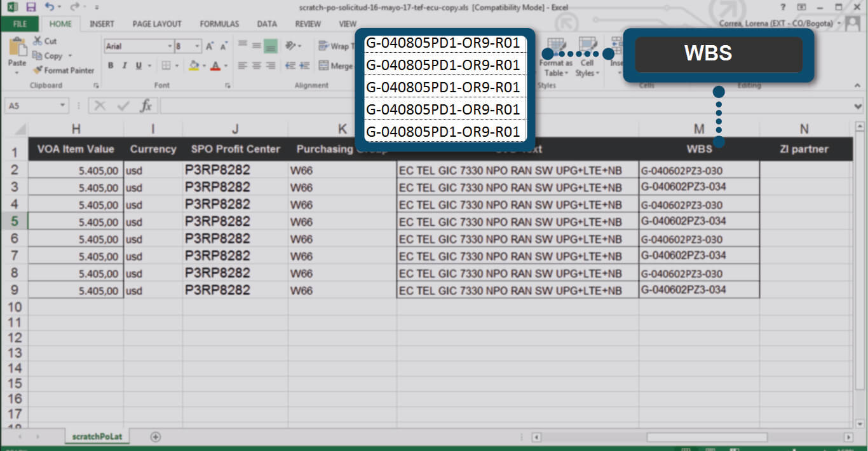Click the Insert Function fx icon
The image size is (868, 451).
[146, 106]
